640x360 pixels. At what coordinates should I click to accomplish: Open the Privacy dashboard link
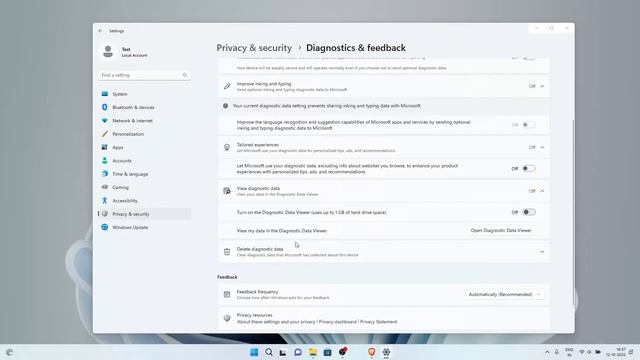tap(338, 322)
